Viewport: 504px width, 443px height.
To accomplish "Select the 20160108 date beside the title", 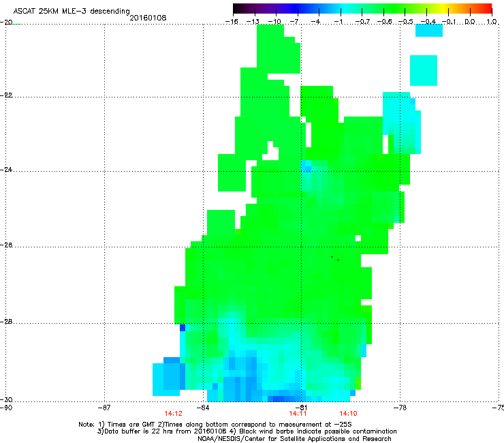I will 148,18.
